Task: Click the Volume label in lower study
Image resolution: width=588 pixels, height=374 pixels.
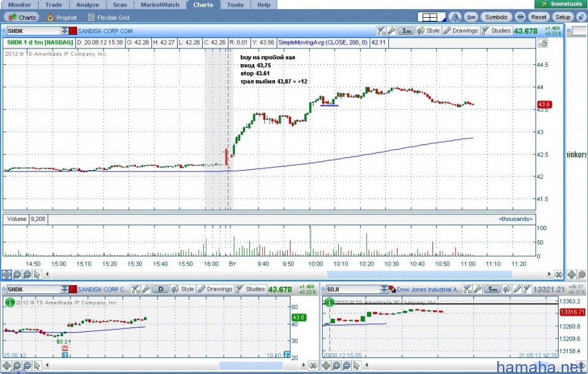Action: (x=17, y=219)
